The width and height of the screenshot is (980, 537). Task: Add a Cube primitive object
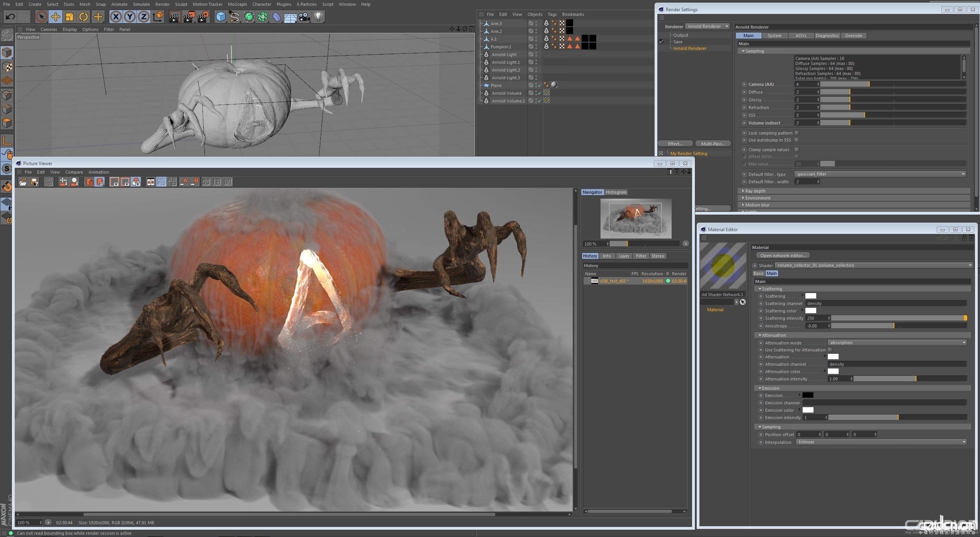point(221,17)
